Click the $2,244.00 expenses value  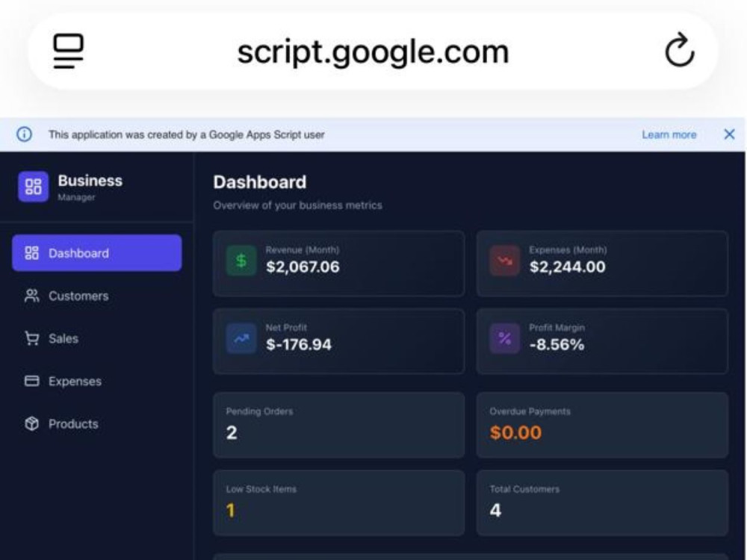pos(568,267)
